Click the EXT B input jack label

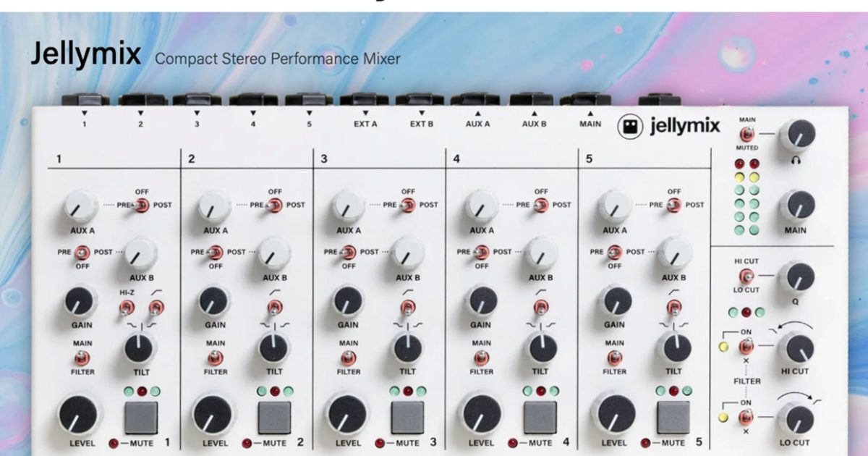(x=422, y=124)
